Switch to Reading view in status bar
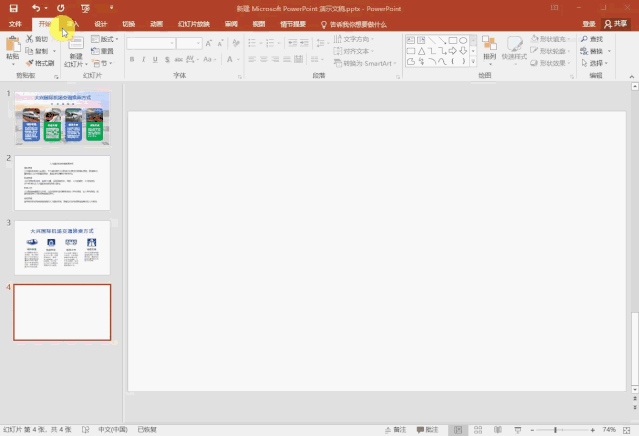639x436 pixels. pos(498,430)
